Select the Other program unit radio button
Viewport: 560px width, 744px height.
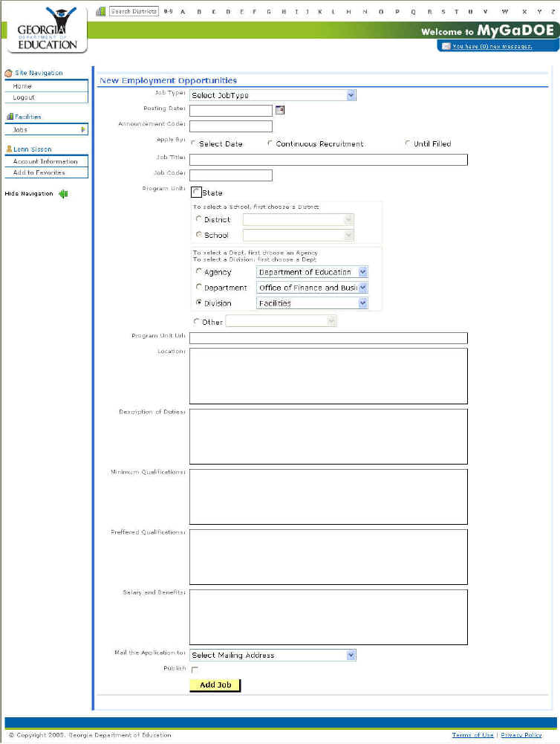point(196,321)
